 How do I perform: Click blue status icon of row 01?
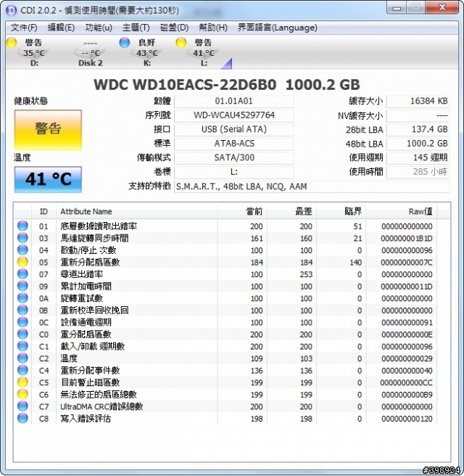[22, 226]
